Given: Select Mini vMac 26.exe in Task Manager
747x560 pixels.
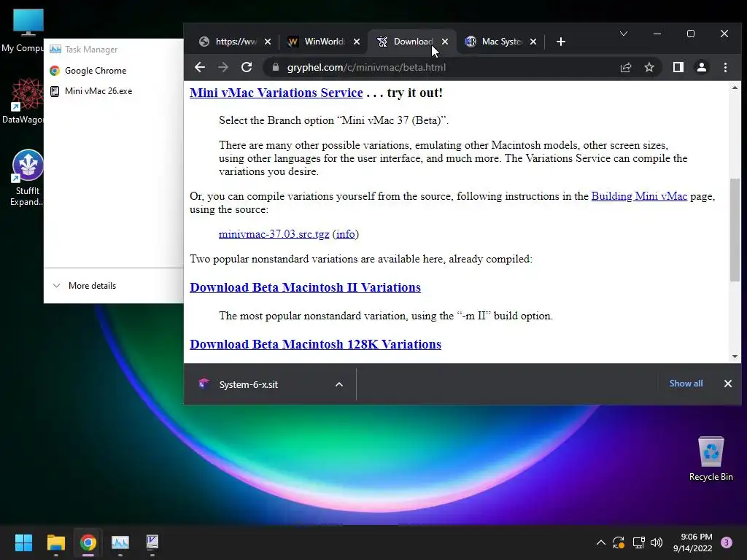Looking at the screenshot, I should click(x=91, y=91).
